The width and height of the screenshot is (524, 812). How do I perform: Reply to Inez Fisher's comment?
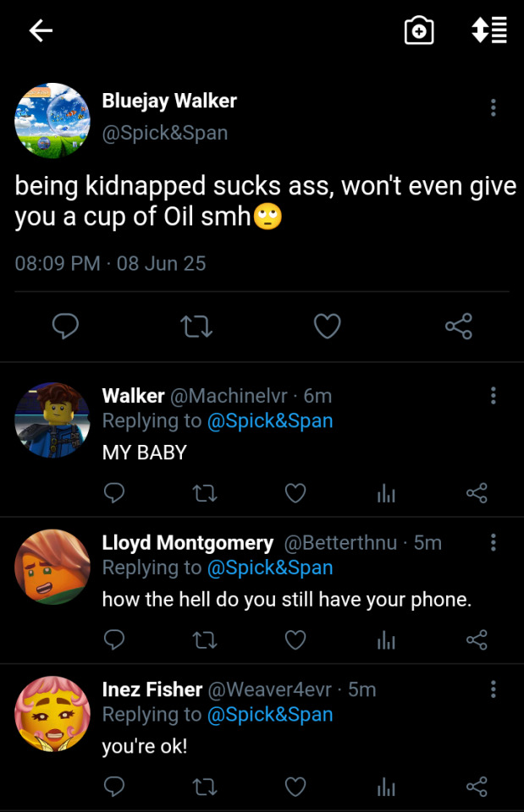tap(114, 787)
